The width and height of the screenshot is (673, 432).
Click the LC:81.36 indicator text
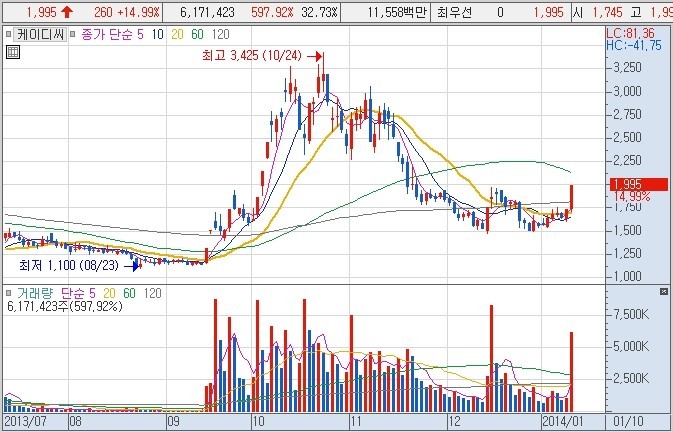pyautogui.click(x=631, y=33)
